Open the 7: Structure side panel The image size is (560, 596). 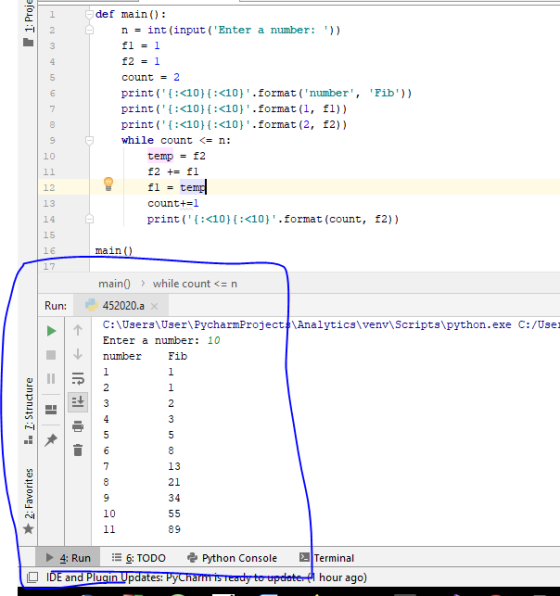coord(29,411)
